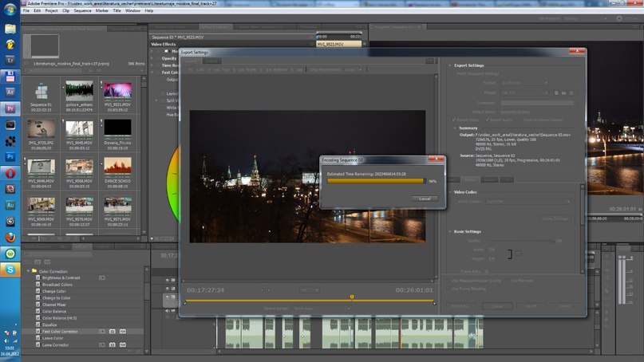Open Firefox from the taskbar
This screenshot has height=362, width=644.
point(10,237)
